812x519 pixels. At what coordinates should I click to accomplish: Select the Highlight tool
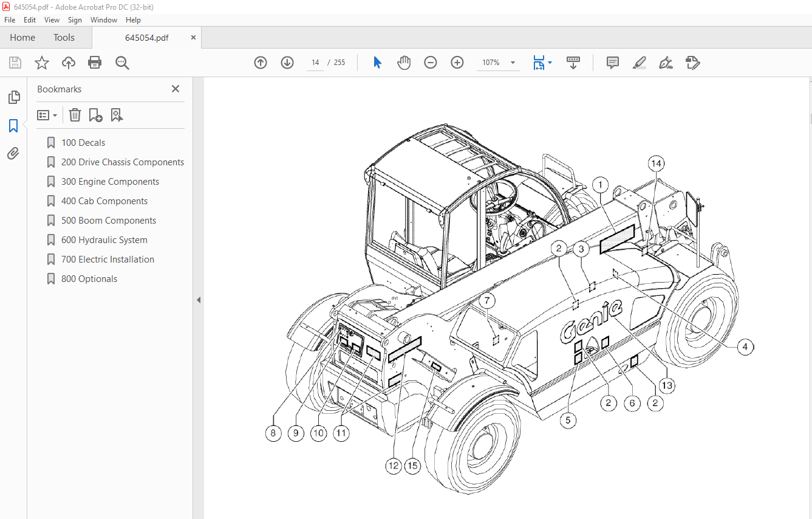pyautogui.click(x=639, y=63)
